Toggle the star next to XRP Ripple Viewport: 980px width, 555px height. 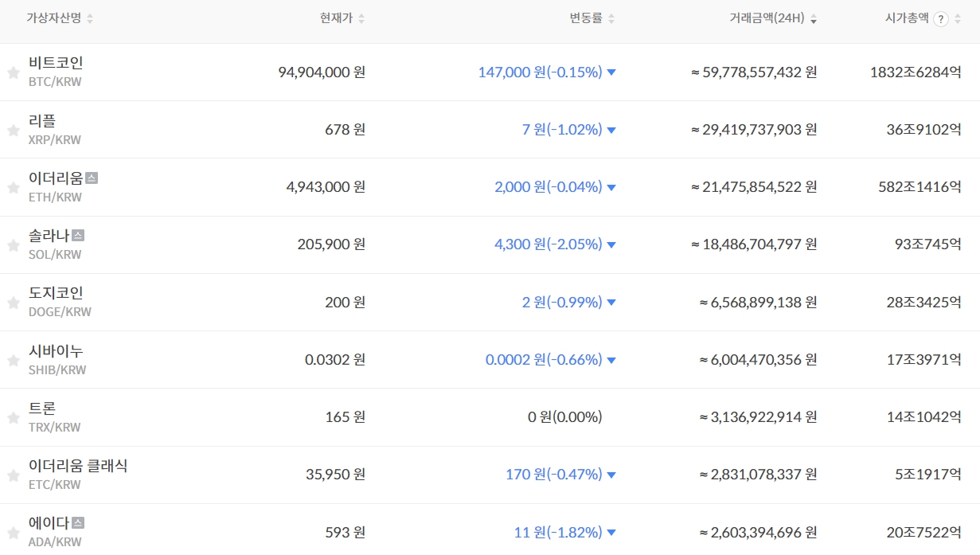click(14, 131)
